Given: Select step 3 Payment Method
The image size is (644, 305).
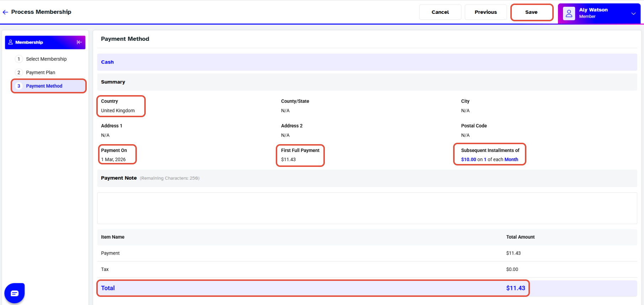Looking at the screenshot, I should pos(49,86).
